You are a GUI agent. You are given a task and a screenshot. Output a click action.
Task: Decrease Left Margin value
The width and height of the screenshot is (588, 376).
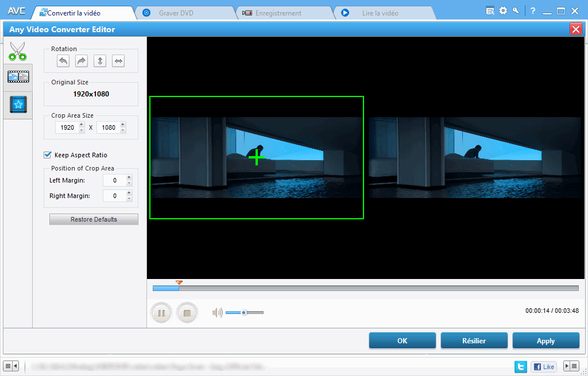[129, 183]
